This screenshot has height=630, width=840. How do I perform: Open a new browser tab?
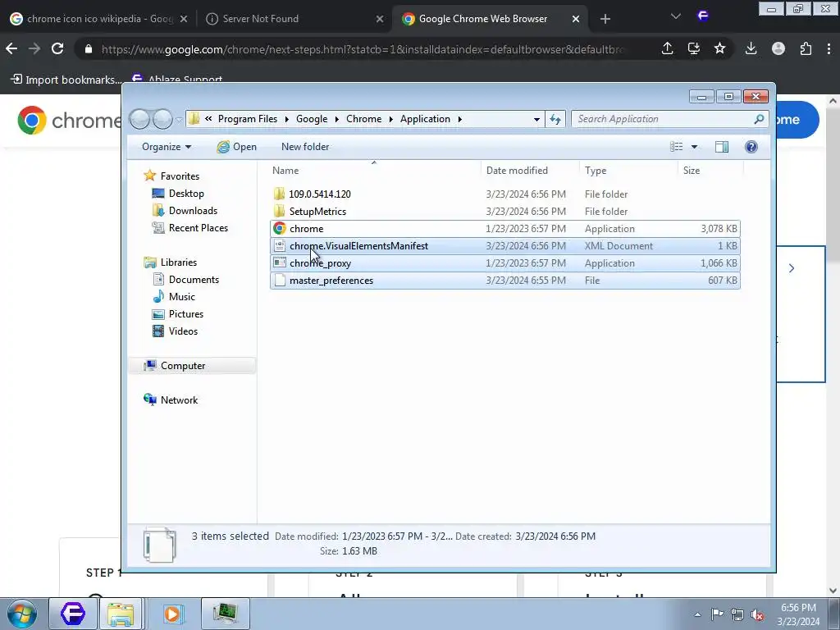coord(605,19)
